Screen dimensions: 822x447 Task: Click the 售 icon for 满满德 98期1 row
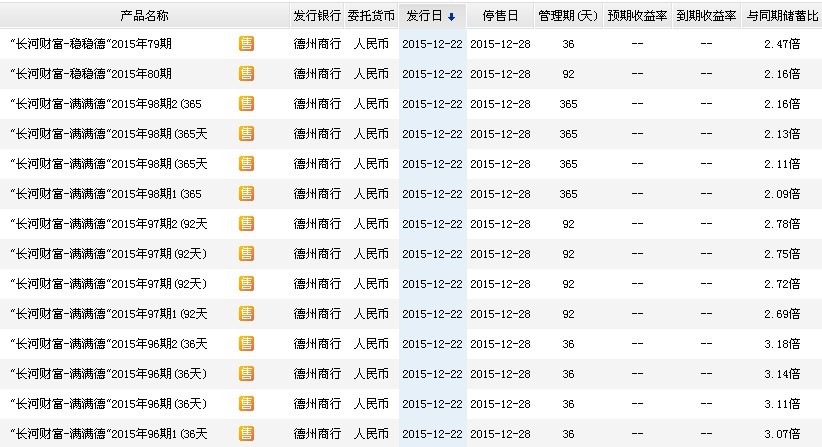coord(246,193)
